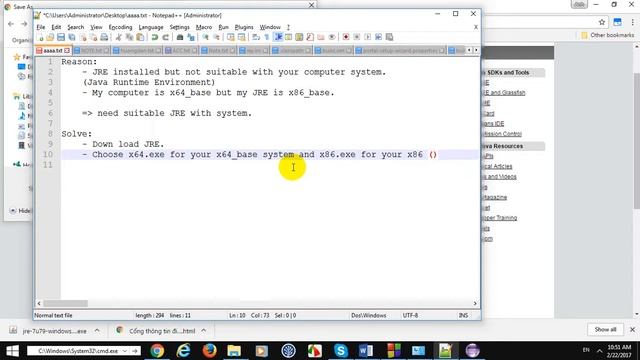Toggle the Word wrap toolbar icon

click(x=256, y=38)
